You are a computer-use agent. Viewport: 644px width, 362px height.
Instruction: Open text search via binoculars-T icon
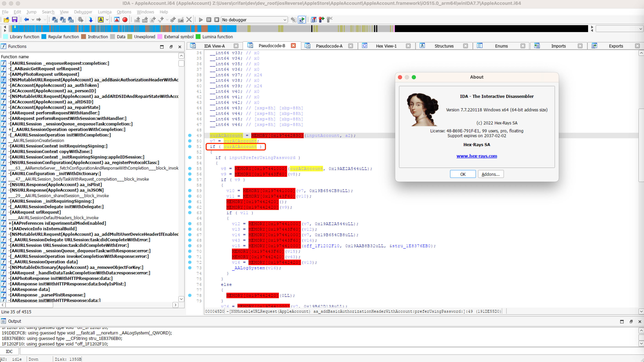(x=63, y=20)
